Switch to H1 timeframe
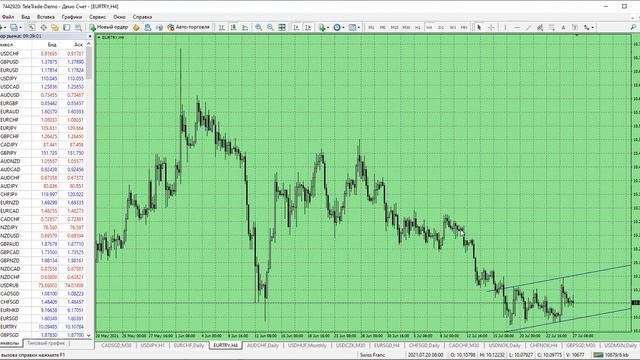The height and width of the screenshot is (360, 640). point(418,27)
